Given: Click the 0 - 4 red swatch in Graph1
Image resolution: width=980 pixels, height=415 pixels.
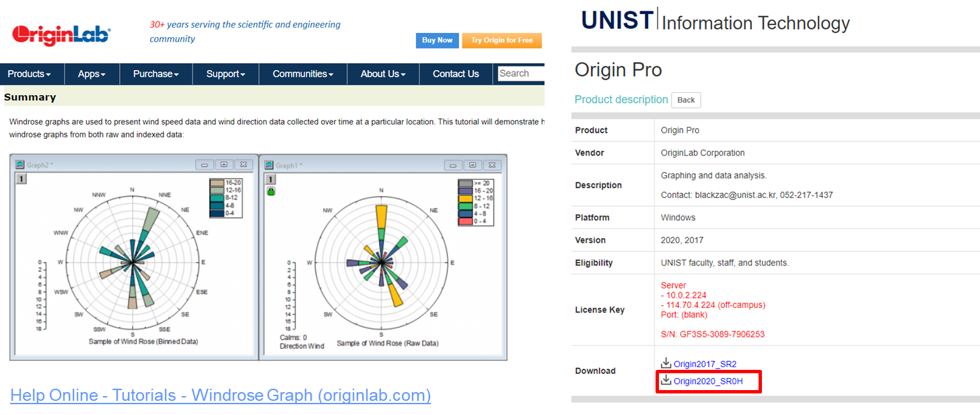Looking at the screenshot, I should pos(465,221).
